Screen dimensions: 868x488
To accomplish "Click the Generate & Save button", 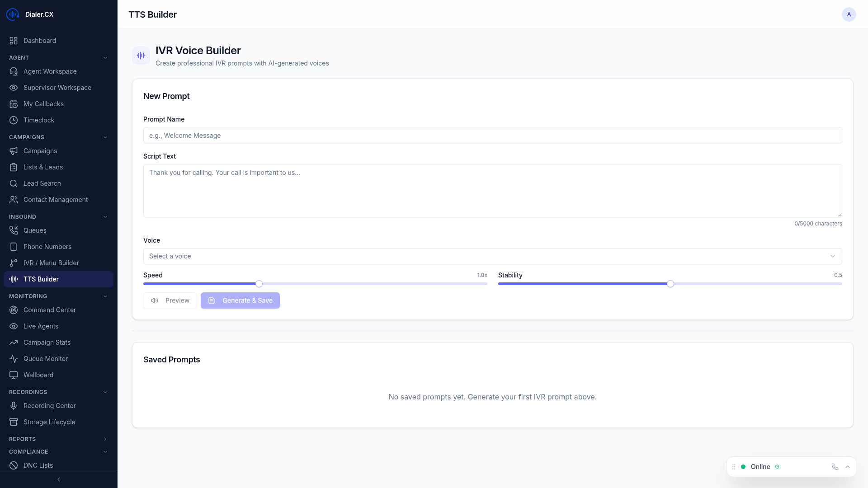I will click(x=240, y=300).
